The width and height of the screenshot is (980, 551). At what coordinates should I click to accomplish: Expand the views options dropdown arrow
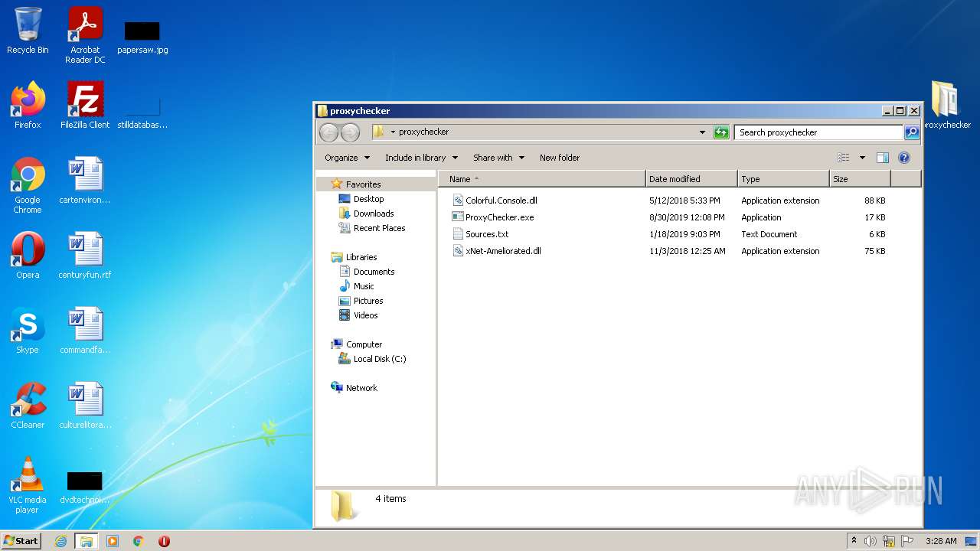click(862, 158)
